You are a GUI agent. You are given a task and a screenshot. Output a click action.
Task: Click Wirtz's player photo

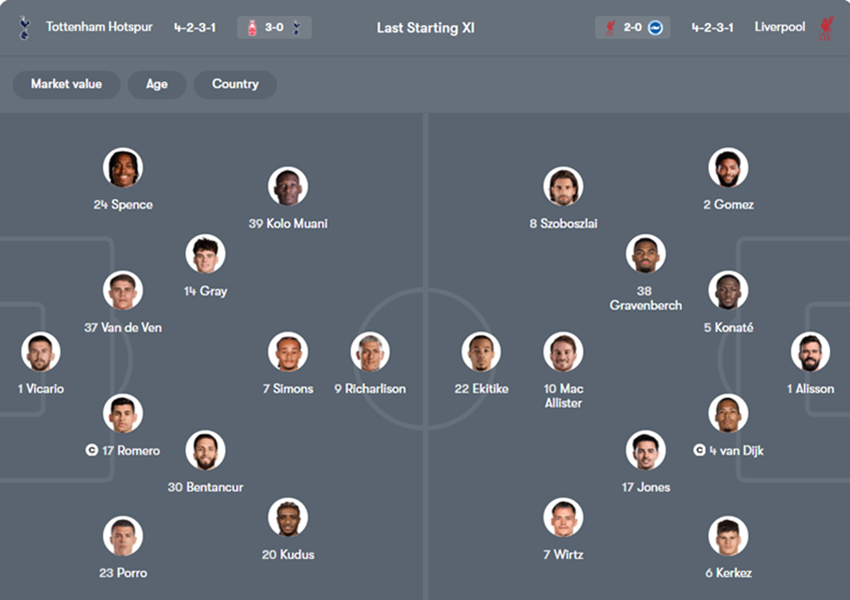click(x=563, y=517)
